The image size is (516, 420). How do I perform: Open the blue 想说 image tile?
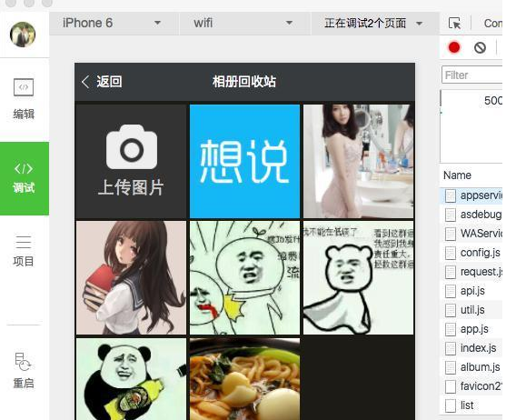pyautogui.click(x=245, y=161)
